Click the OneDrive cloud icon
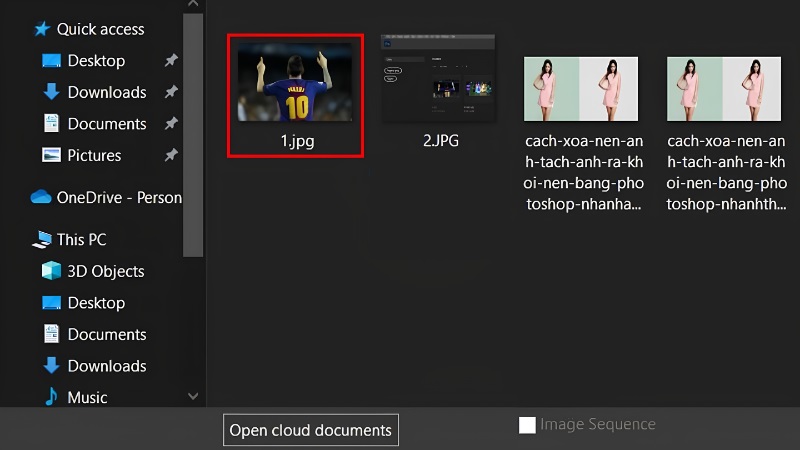Image resolution: width=800 pixels, height=450 pixels. (41, 197)
